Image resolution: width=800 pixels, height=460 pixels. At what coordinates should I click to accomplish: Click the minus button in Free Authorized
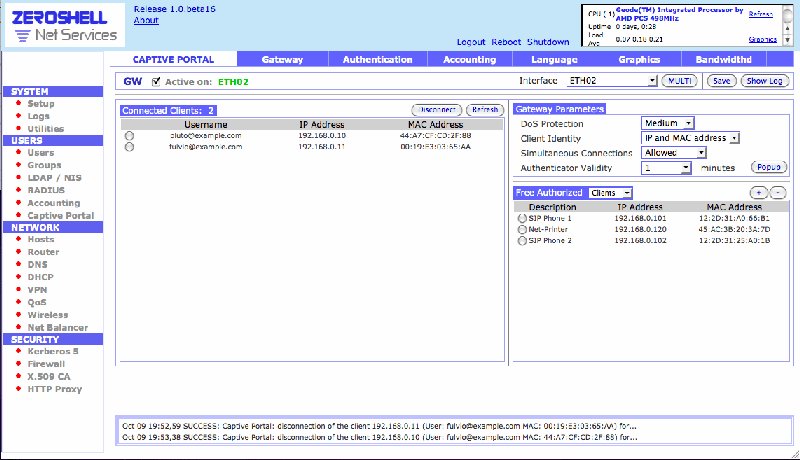click(778, 192)
